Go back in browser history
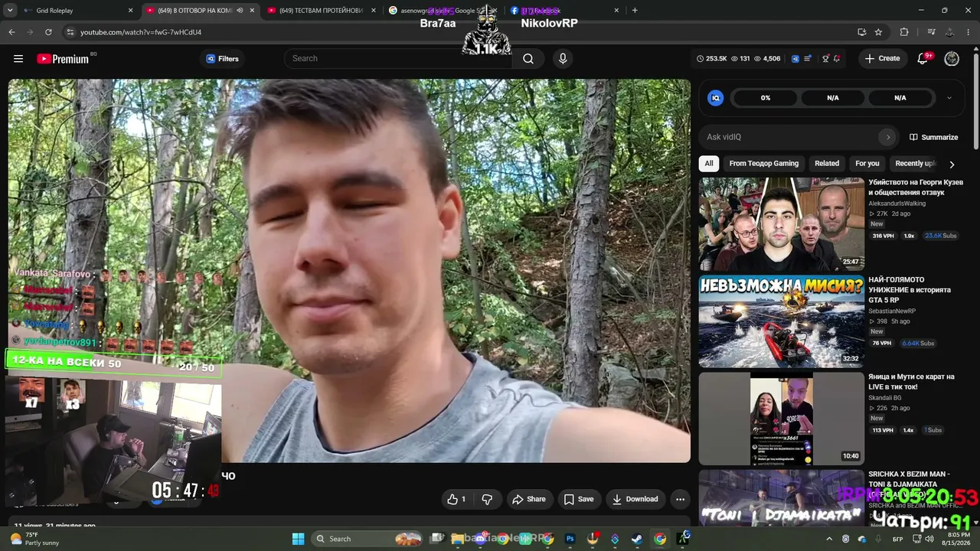Viewport: 980px width, 551px height. (x=11, y=32)
